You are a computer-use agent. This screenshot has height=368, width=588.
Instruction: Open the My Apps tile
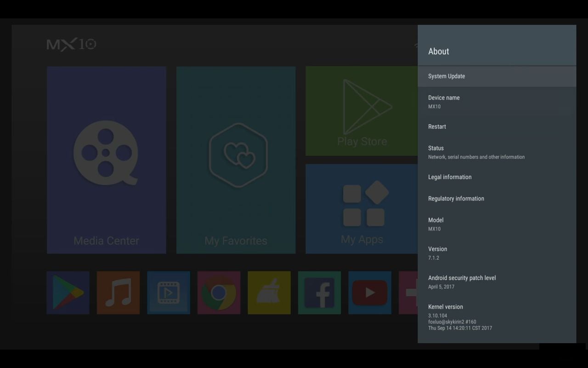click(x=362, y=209)
